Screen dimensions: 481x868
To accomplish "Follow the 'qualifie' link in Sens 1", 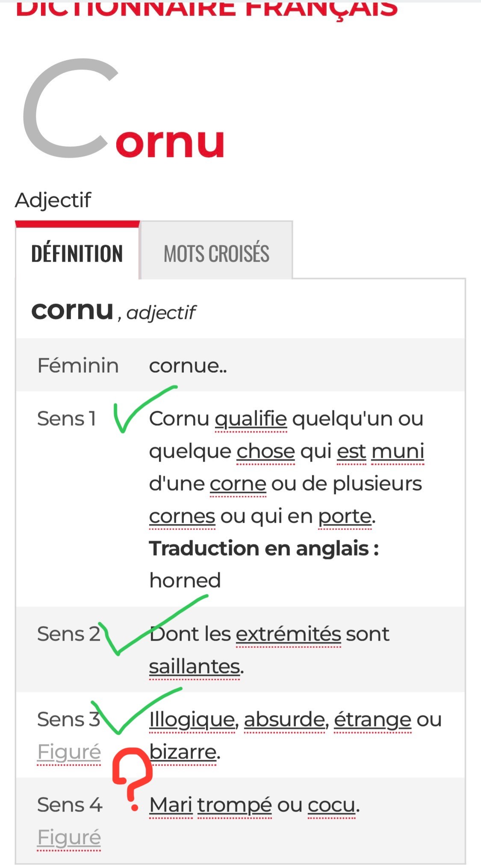I will [x=251, y=419].
